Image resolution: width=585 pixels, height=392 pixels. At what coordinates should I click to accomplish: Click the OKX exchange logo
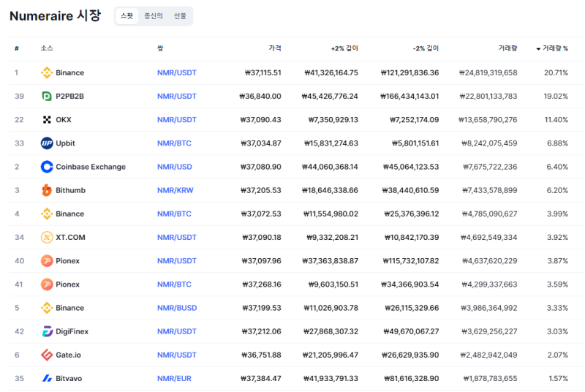tap(47, 120)
